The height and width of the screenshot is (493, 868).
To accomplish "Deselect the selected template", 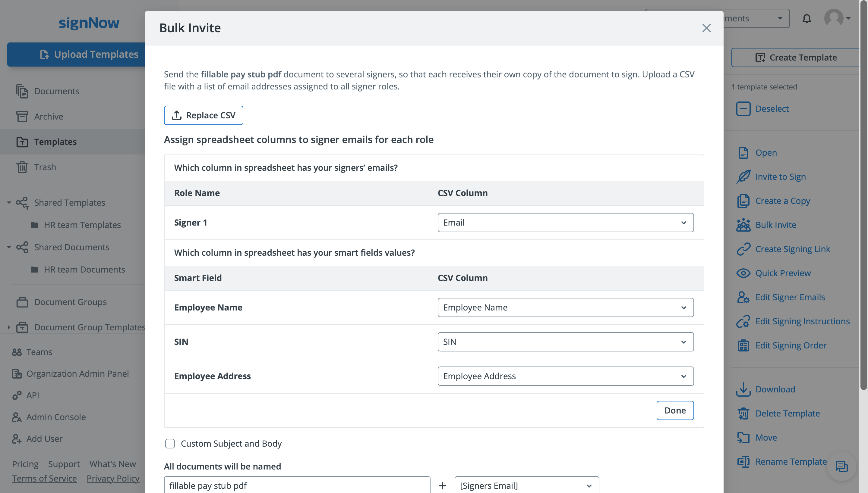I will click(772, 108).
